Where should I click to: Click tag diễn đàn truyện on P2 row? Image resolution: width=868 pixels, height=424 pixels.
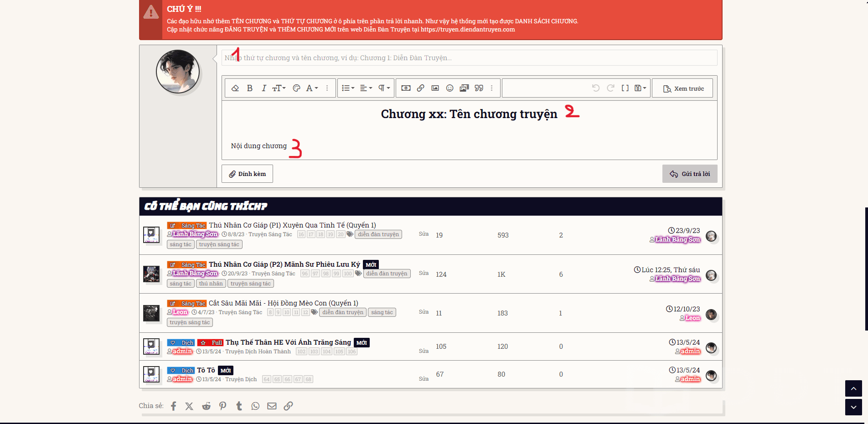coord(387,274)
